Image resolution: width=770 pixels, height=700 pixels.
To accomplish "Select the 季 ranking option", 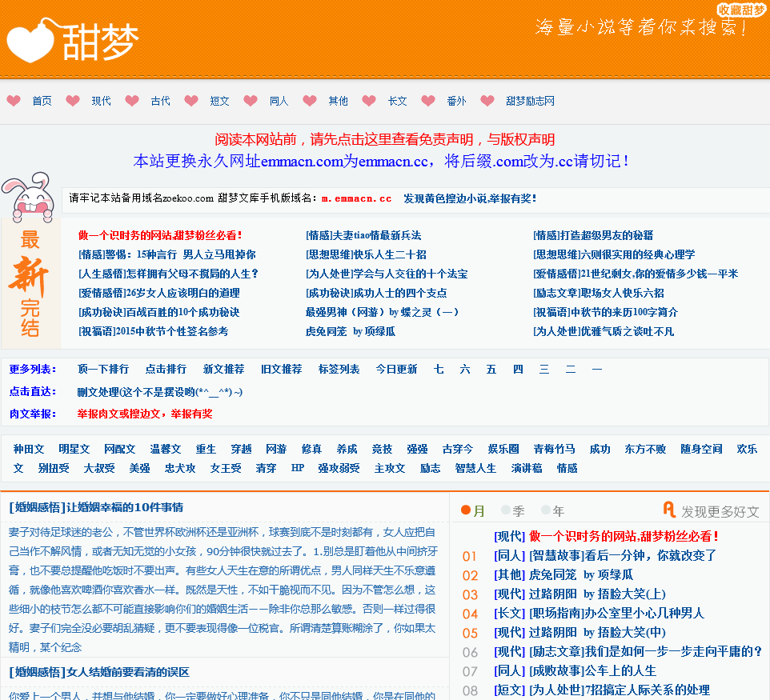I will 513,511.
